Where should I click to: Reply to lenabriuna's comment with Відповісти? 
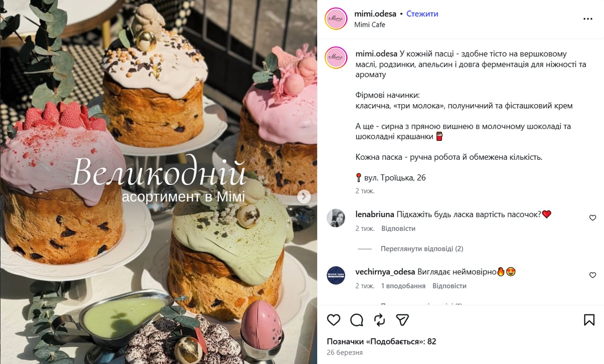pos(398,228)
